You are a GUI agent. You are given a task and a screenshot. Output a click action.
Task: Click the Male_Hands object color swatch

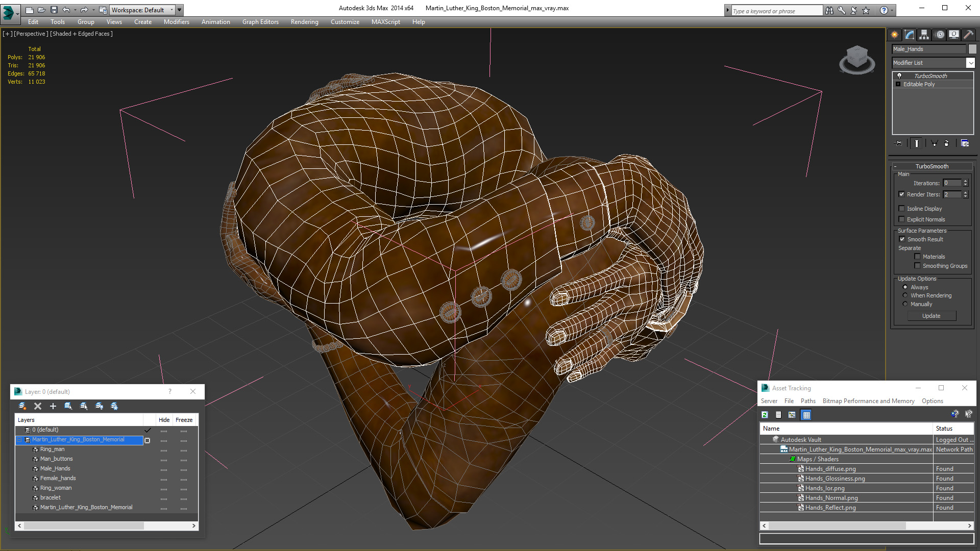point(972,49)
